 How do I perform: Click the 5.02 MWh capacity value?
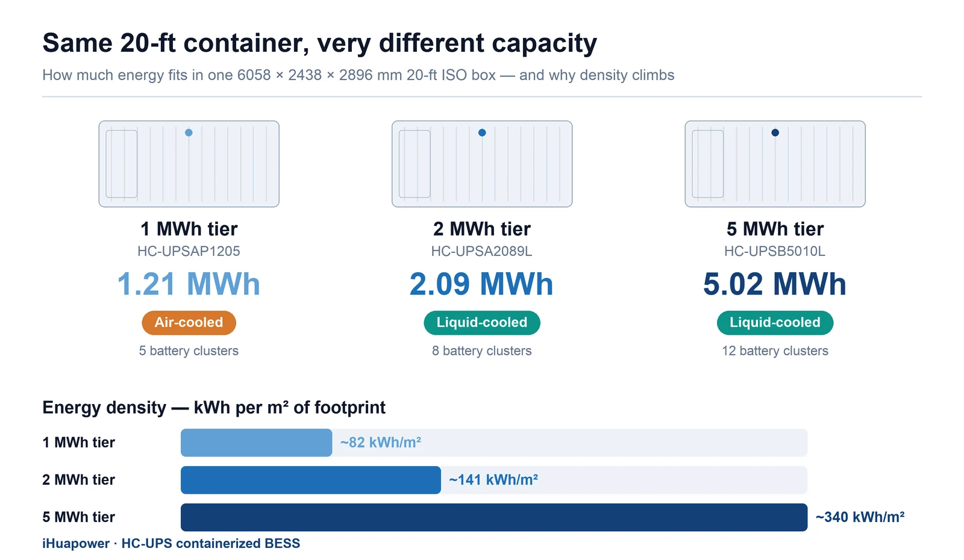point(775,284)
